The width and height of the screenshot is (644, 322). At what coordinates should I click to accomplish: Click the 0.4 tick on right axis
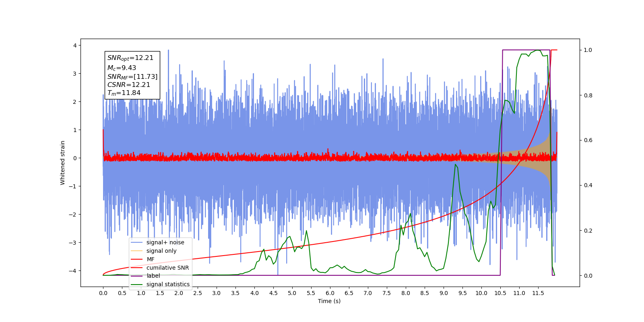pos(588,185)
